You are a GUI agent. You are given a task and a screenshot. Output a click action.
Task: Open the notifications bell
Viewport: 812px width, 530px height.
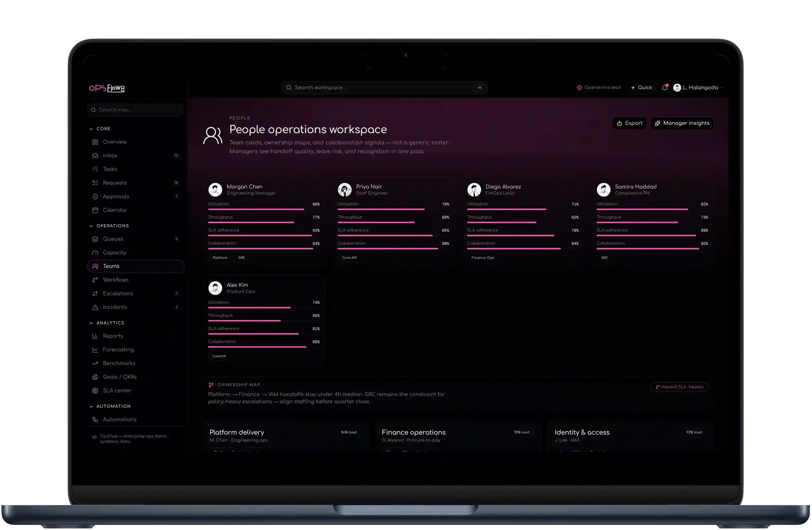[x=665, y=87]
